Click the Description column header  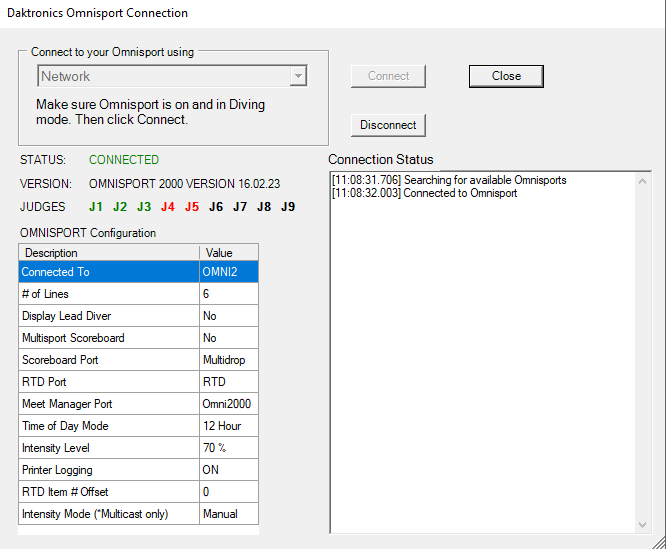click(109, 253)
